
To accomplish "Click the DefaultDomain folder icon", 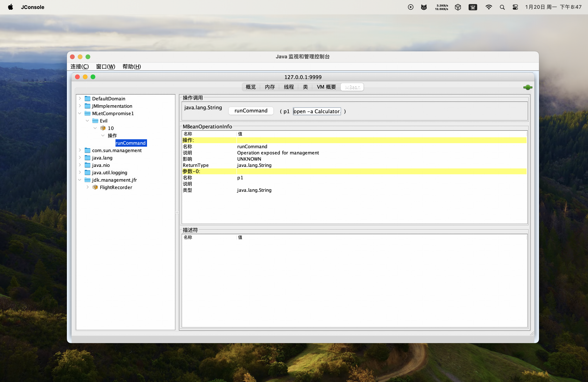I will click(87, 99).
